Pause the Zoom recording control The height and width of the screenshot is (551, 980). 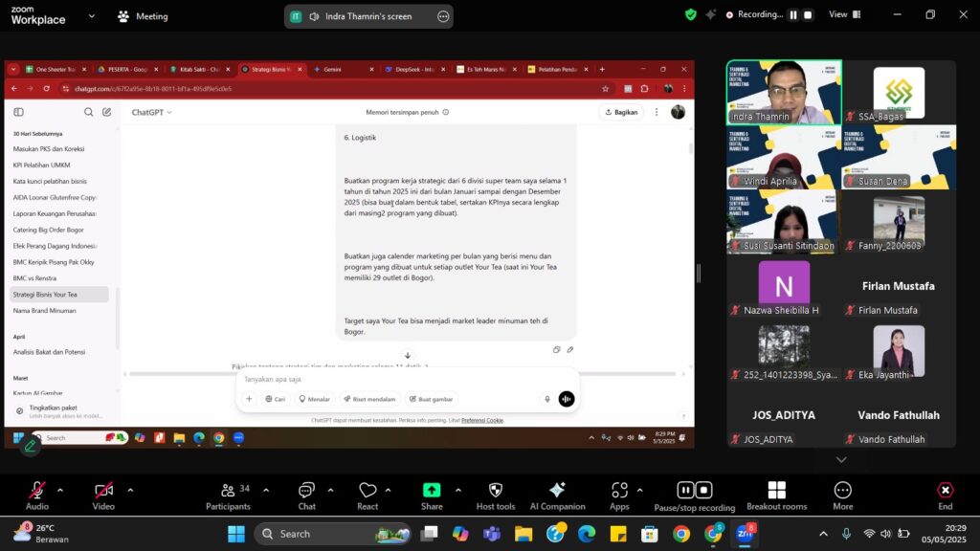coord(684,489)
